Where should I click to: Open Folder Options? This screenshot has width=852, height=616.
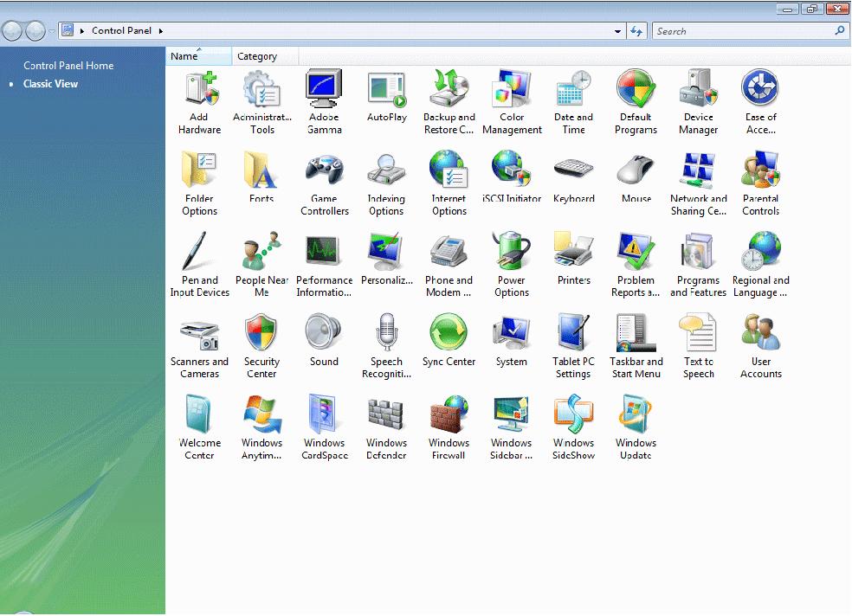[x=199, y=183]
